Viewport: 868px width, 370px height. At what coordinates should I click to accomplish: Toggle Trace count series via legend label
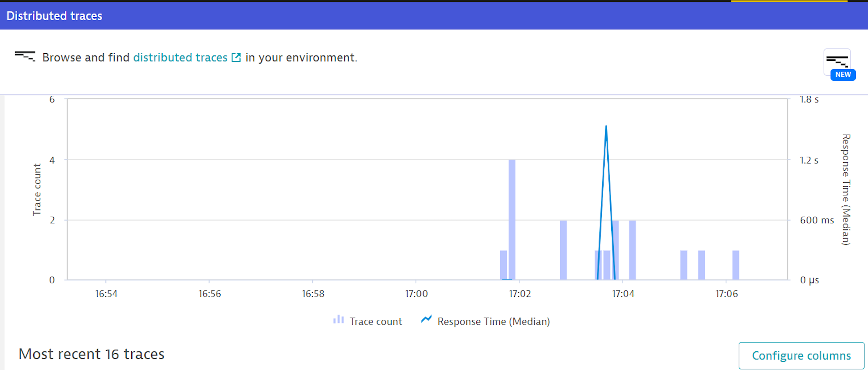(x=376, y=321)
